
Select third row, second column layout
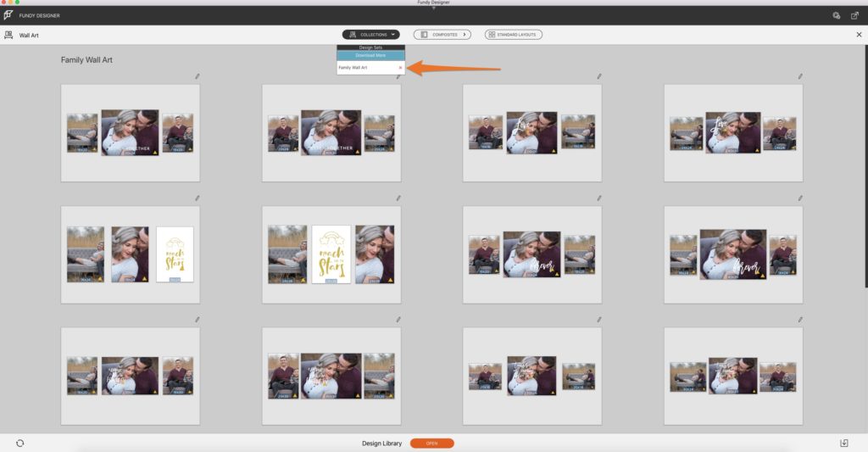pos(331,377)
